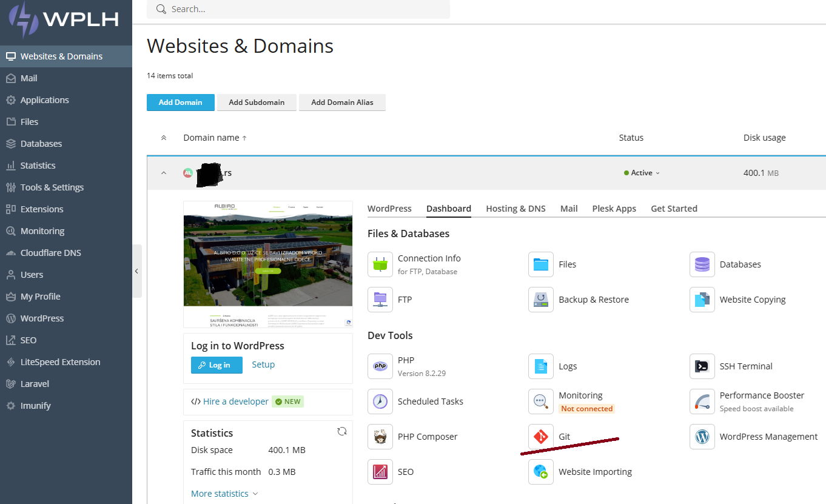The height and width of the screenshot is (504, 826).
Task: Open the WordPress Management icon
Action: click(702, 437)
